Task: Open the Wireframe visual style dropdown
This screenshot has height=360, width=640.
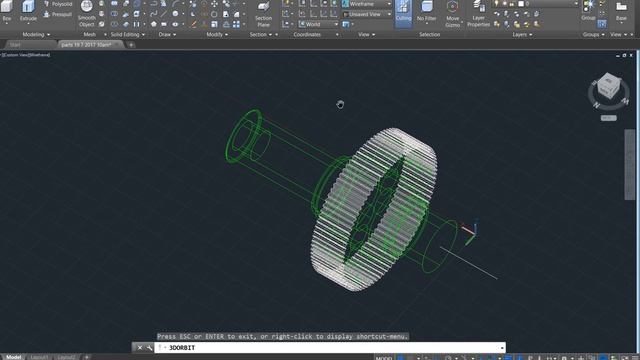Action: click(367, 4)
